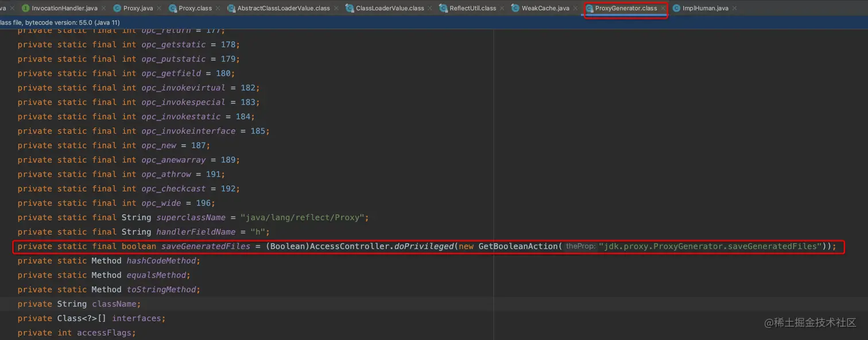Click the opc_invokeinterface field name
This screenshot has height=340, width=868.
pyautogui.click(x=189, y=131)
